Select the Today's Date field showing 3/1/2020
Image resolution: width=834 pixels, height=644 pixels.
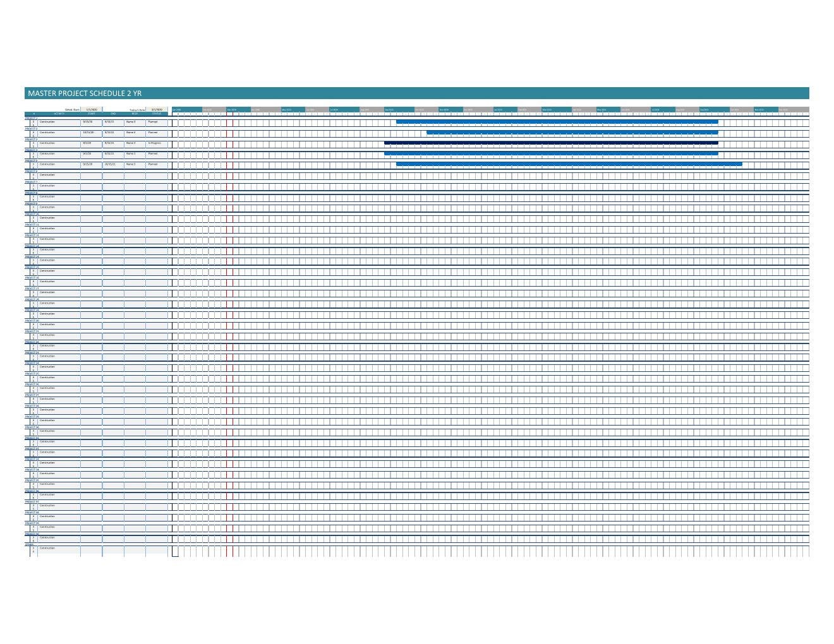156,109
